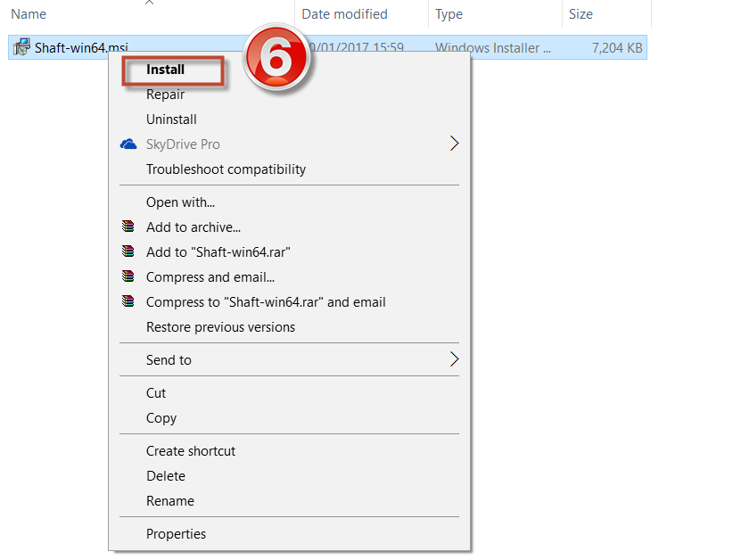Choose Open with... menu entry
The height and width of the screenshot is (560, 741).
[180, 202]
